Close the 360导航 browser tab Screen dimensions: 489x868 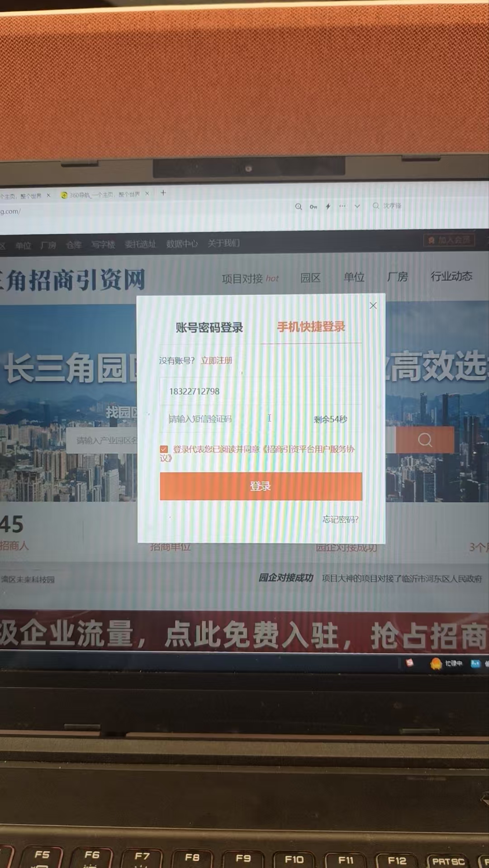tap(147, 193)
